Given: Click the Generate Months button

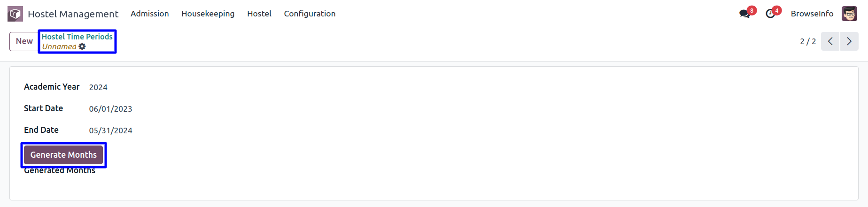Looking at the screenshot, I should (63, 155).
